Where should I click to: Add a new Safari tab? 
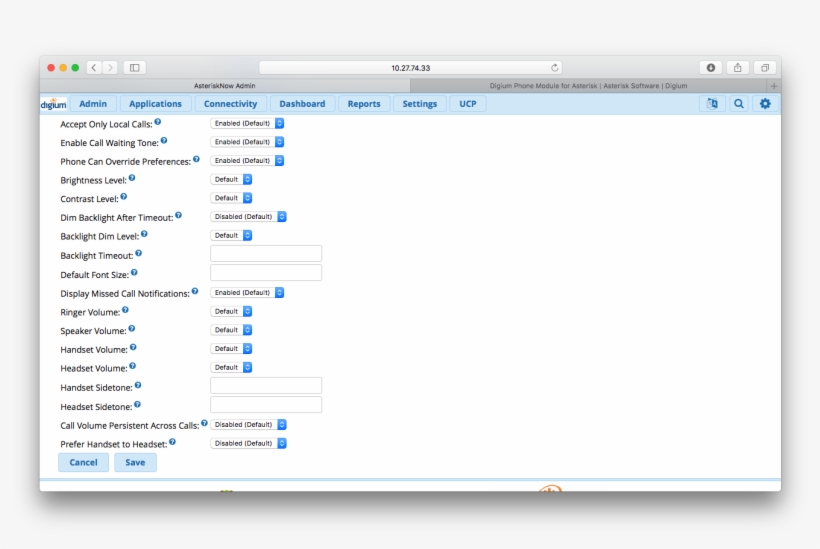pyautogui.click(x=774, y=86)
